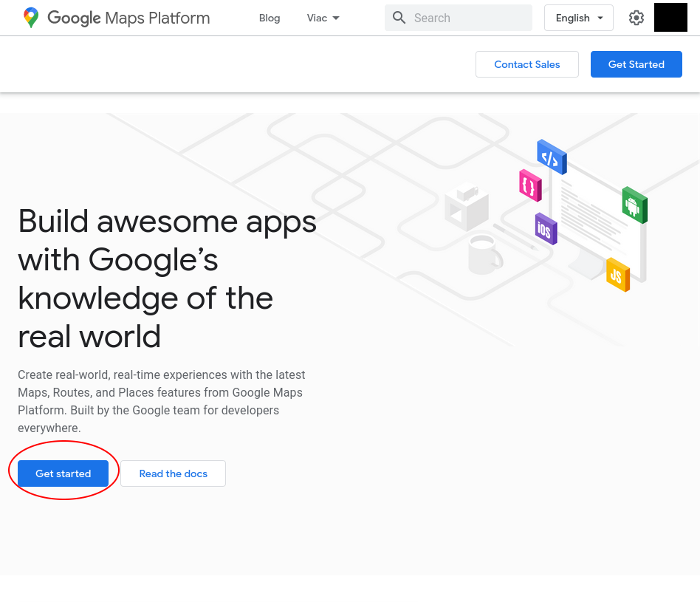
Task: Select the pink curly braces icon
Action: click(529, 185)
